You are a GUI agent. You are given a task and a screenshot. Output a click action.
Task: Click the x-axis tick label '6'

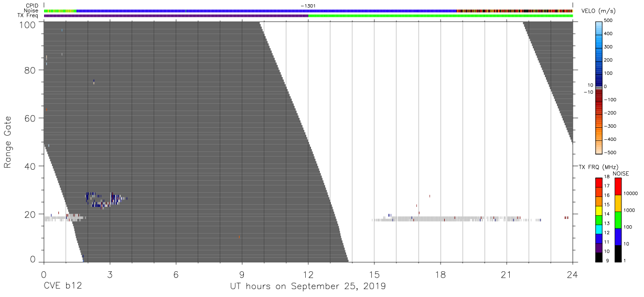tap(176, 274)
